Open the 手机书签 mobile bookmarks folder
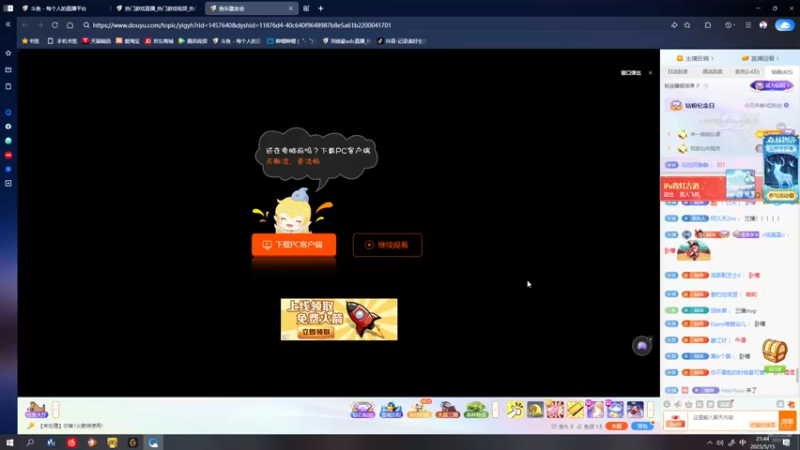Image resolution: width=800 pixels, height=450 pixels. (62, 41)
